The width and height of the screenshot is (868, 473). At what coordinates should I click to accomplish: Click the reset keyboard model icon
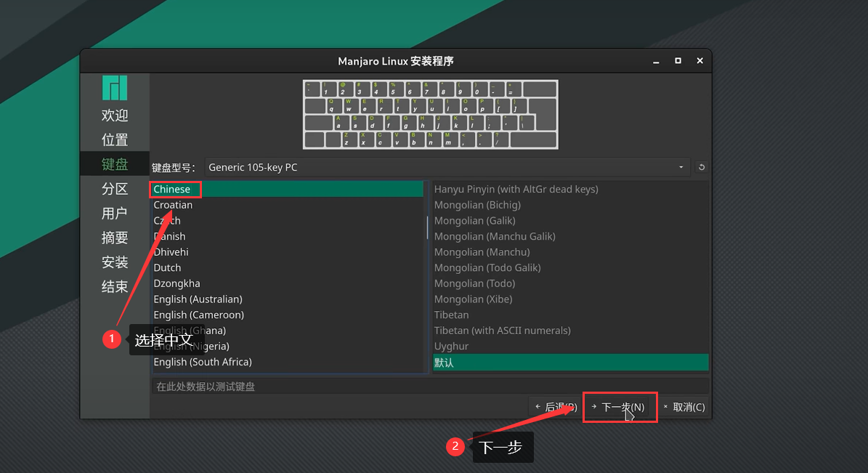702,167
